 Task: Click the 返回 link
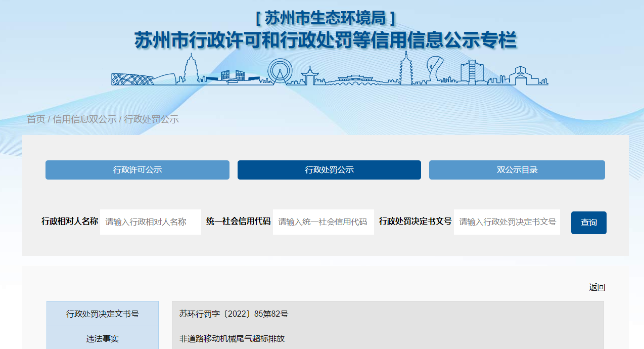(597, 287)
